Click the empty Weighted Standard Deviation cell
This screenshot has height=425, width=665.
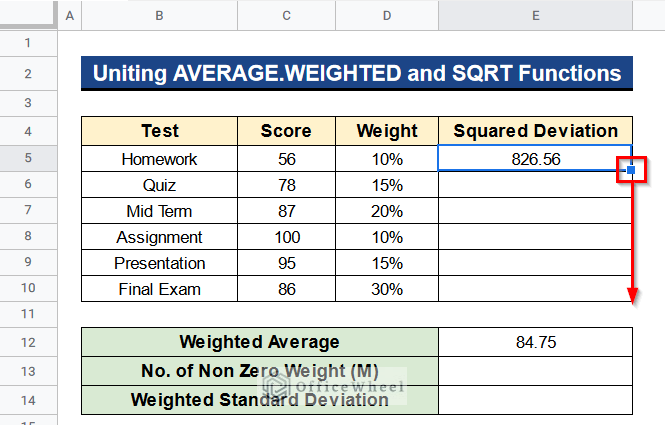(535, 400)
